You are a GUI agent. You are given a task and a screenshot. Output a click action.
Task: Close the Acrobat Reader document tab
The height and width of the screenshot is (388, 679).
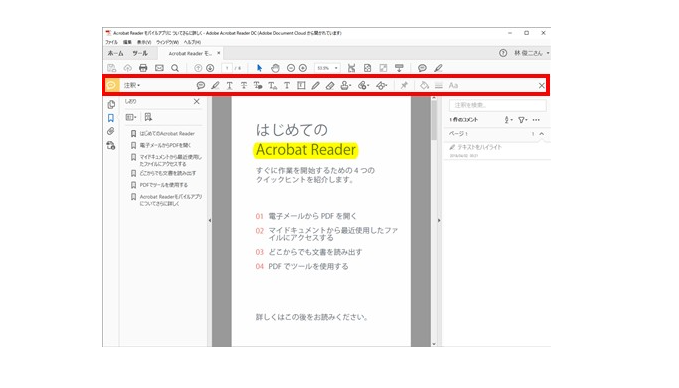pyautogui.click(x=219, y=53)
